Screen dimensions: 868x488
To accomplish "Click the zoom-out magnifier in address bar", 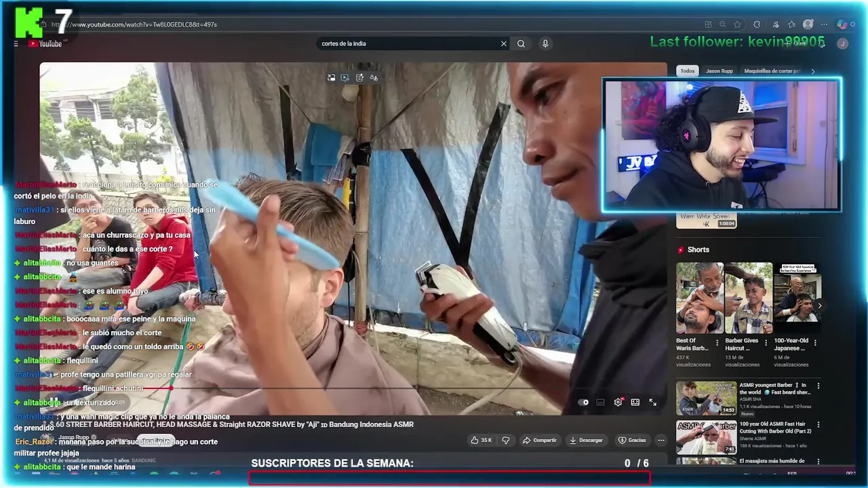I will [x=723, y=24].
